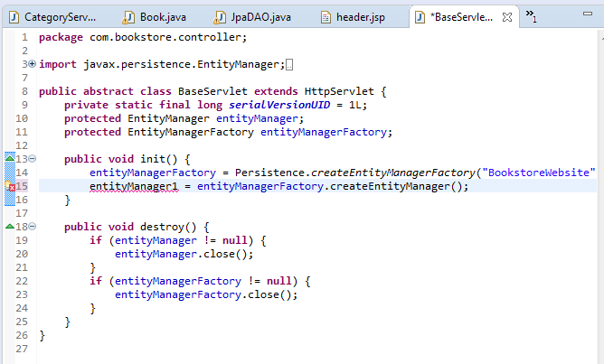Click the "BookstoreWebsite" string literal

(539, 173)
